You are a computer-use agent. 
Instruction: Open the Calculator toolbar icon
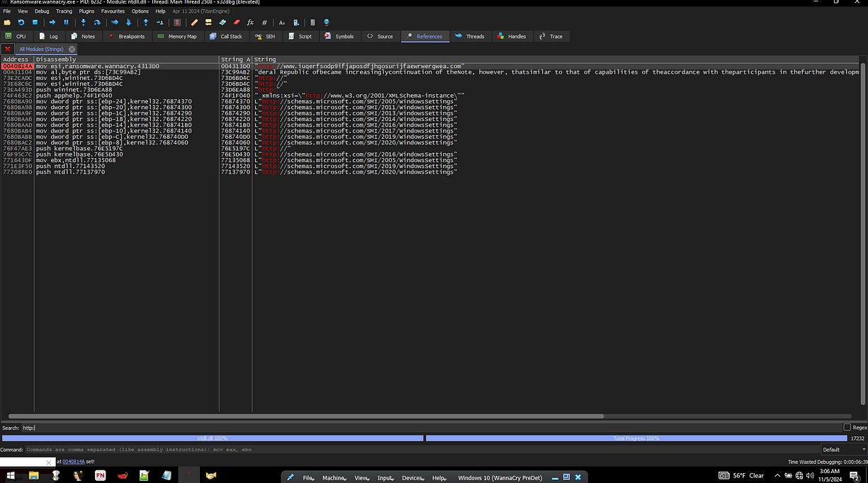pos(312,23)
